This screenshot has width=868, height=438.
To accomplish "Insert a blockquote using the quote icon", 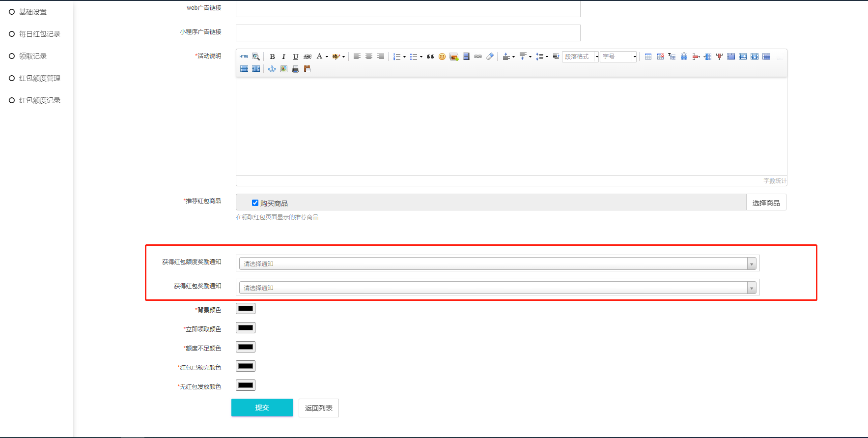I will (430, 57).
